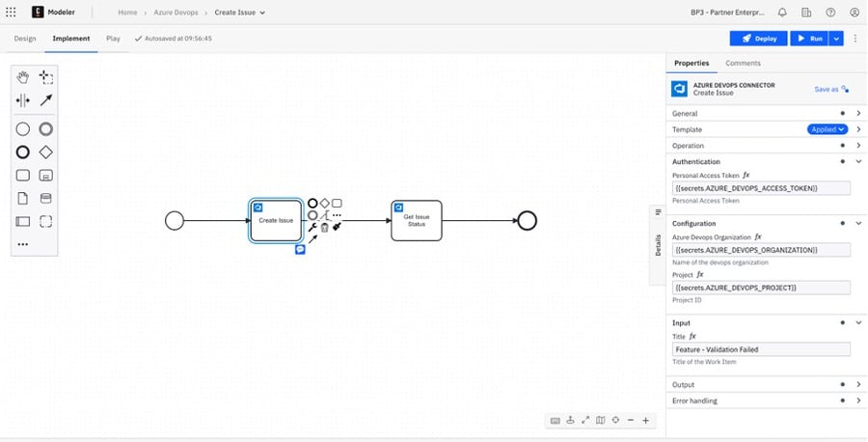Viewport: 868px width, 442px height.
Task: Delete Create Issue with the trash icon
Action: pos(325,227)
